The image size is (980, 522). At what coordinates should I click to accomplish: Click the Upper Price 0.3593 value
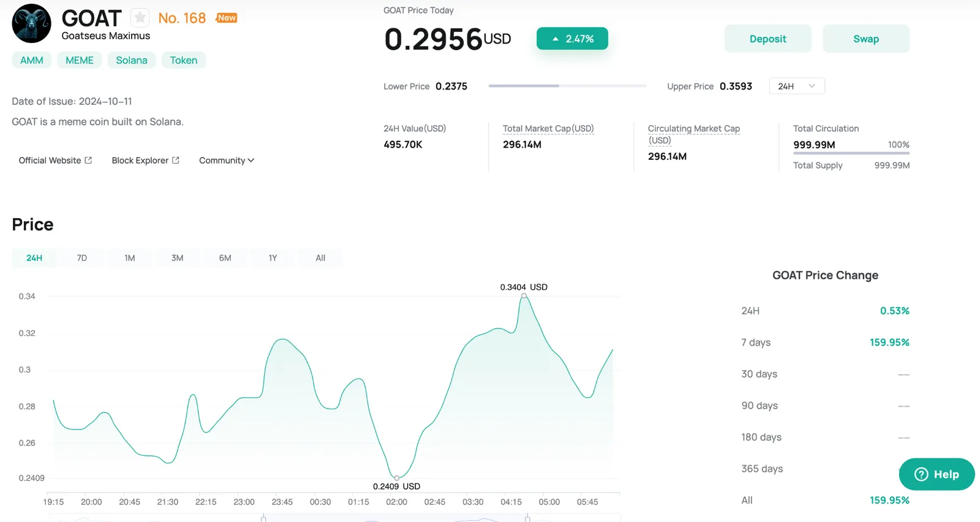[x=736, y=86]
